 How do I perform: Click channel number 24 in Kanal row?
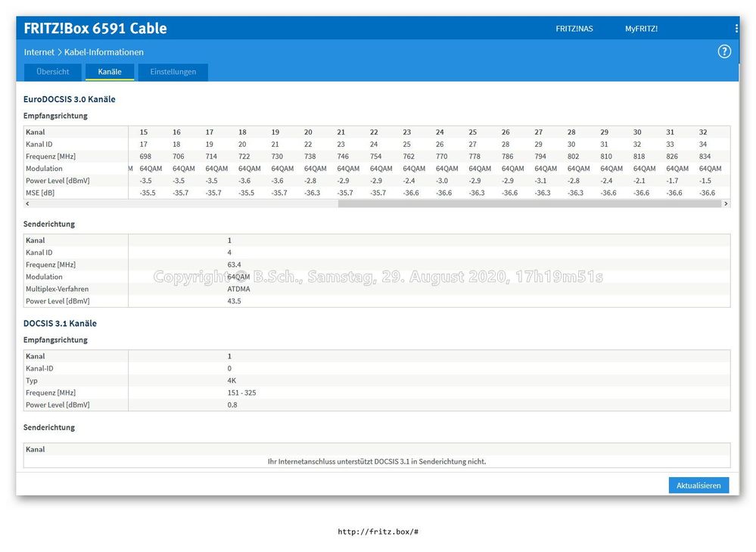[440, 132]
